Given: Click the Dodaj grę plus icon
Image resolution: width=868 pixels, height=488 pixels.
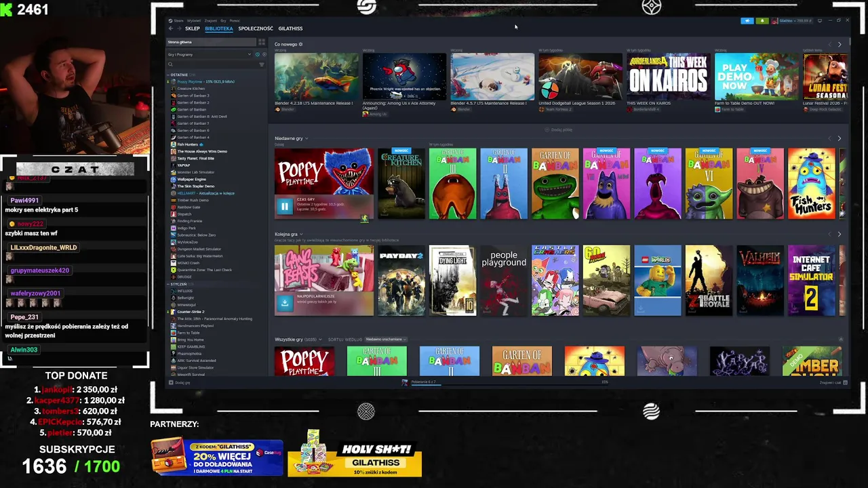Looking at the screenshot, I should point(171,382).
